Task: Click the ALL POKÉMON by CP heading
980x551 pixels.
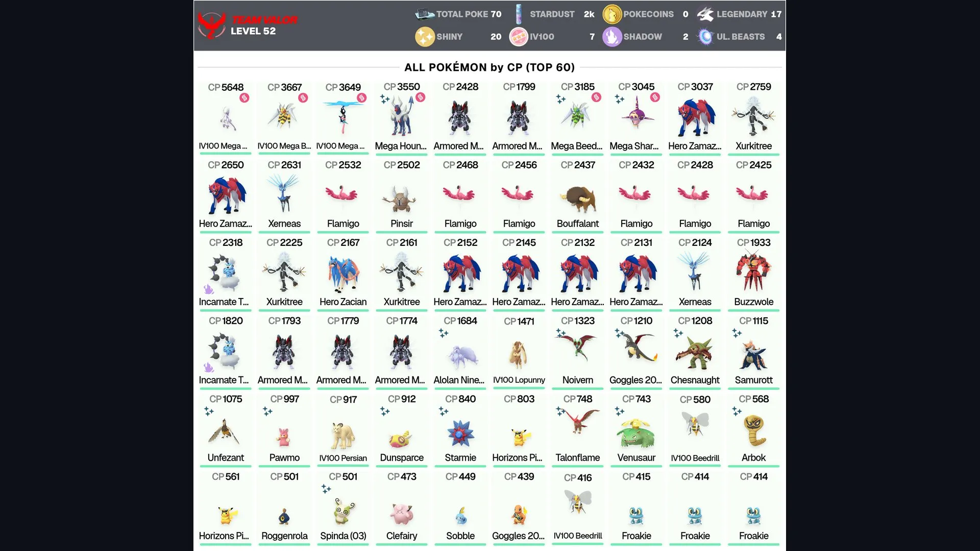Action: [489, 67]
